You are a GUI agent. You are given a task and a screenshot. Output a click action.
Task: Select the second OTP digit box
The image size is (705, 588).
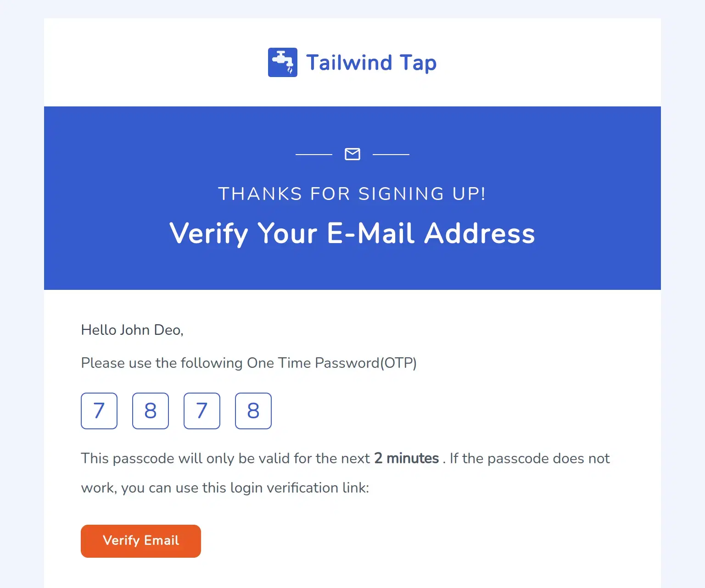(151, 411)
